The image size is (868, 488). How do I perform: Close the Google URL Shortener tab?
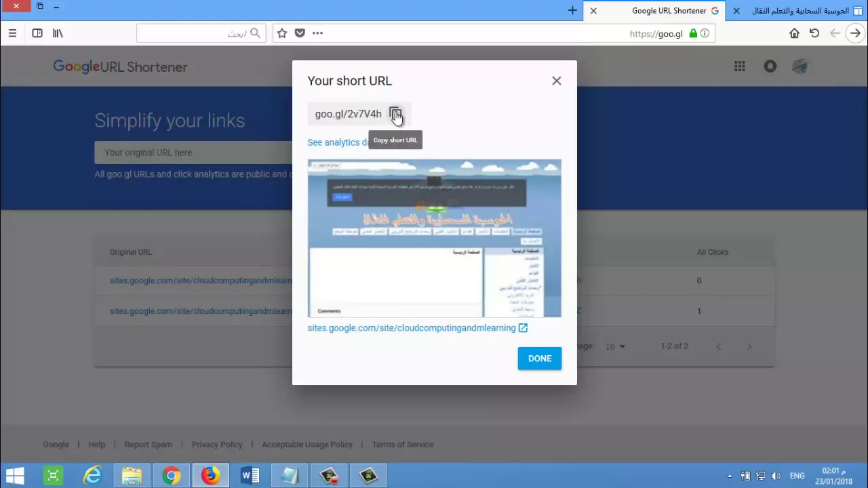click(593, 11)
